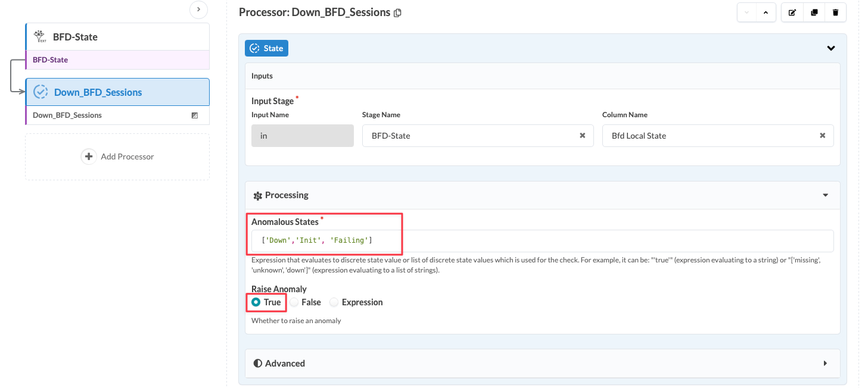Viewport: 868px width, 388px height.
Task: Click the Advanced half-circle icon
Action: [257, 364]
